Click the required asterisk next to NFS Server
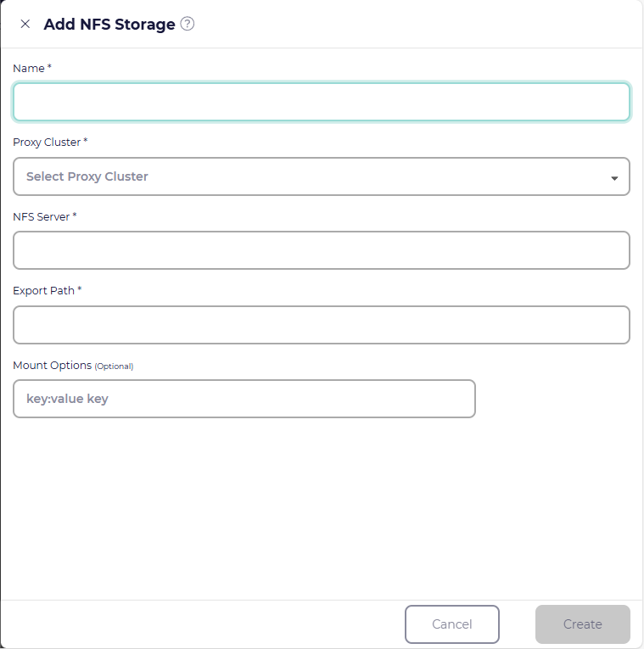644x649 pixels. tap(75, 215)
